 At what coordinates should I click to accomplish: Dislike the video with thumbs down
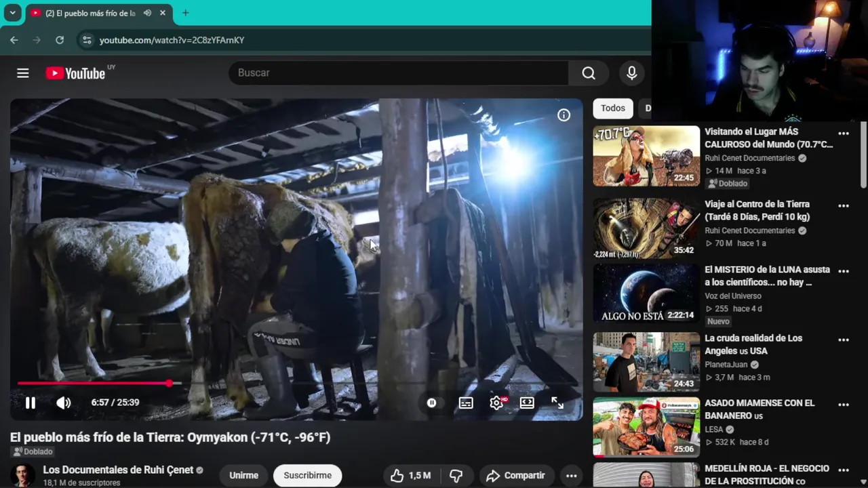(x=456, y=476)
